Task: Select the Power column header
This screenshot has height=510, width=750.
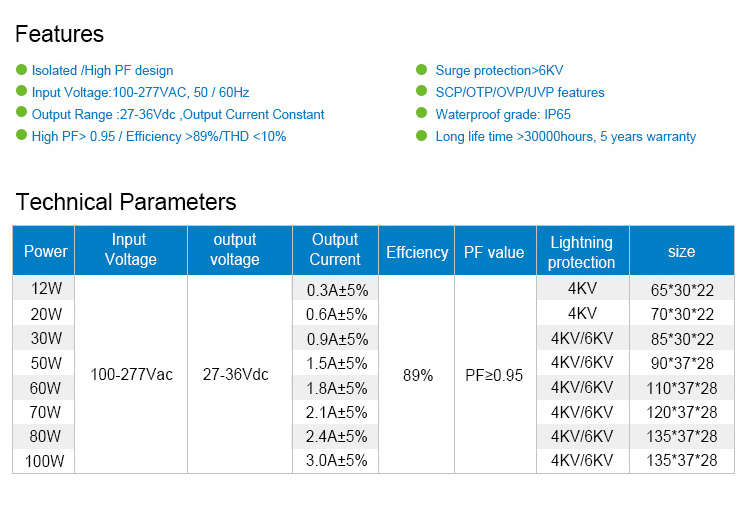Action: 45,251
